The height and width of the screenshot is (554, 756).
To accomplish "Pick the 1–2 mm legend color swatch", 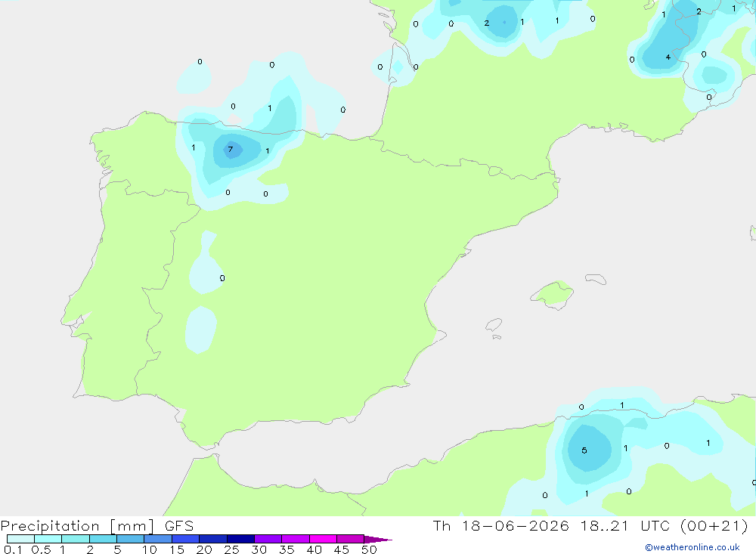I will (75, 539).
